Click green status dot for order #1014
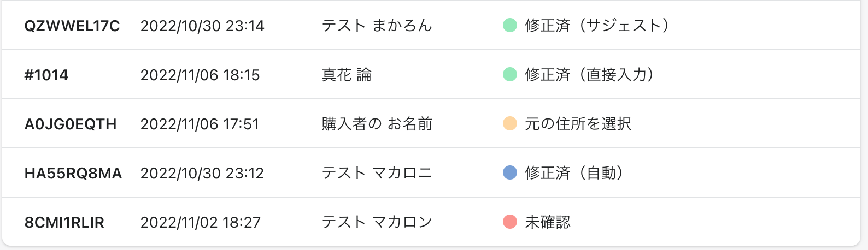 click(x=510, y=74)
